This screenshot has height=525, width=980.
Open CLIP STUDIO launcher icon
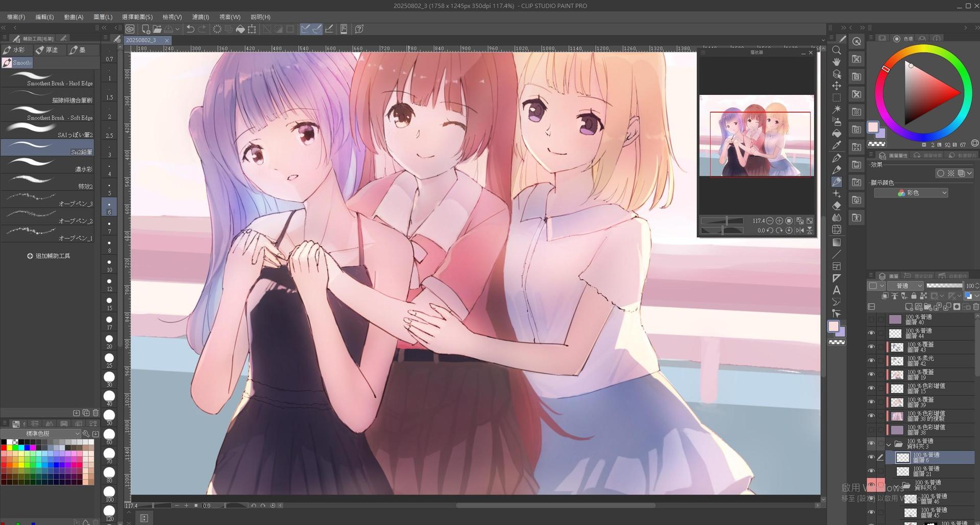[130, 29]
